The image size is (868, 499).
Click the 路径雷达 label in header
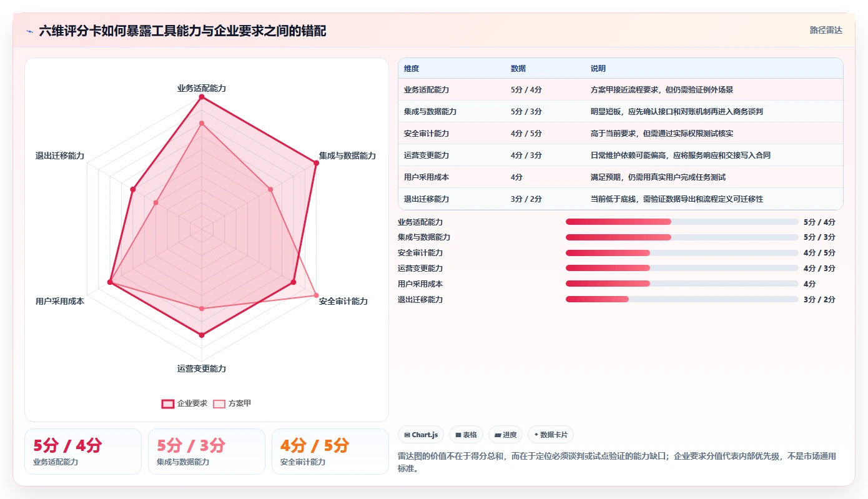click(826, 30)
